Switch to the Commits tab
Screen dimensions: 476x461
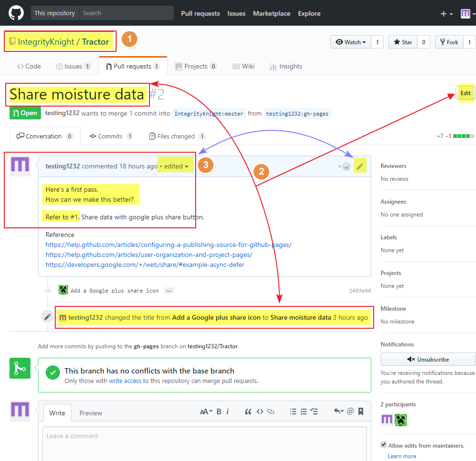(111, 136)
